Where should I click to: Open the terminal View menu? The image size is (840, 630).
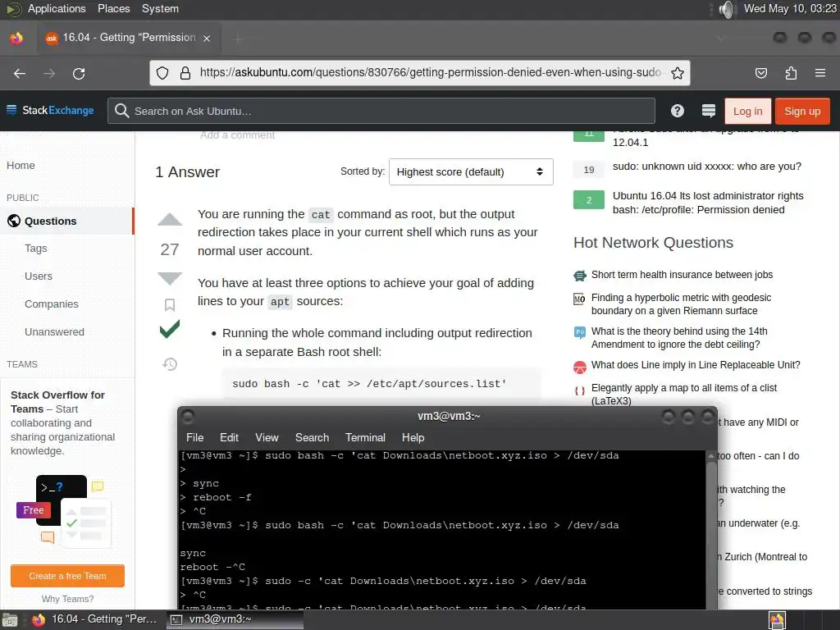267,437
